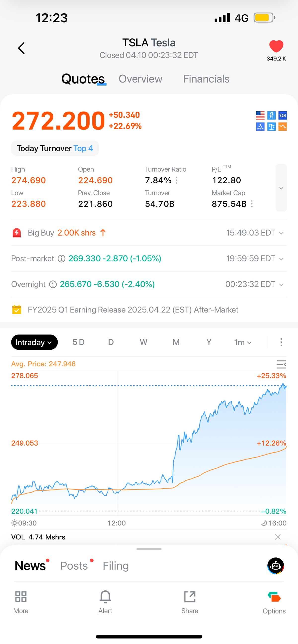Tap the Today Turnover Top 4 badge
The width and height of the screenshot is (298, 644).
pos(55,148)
